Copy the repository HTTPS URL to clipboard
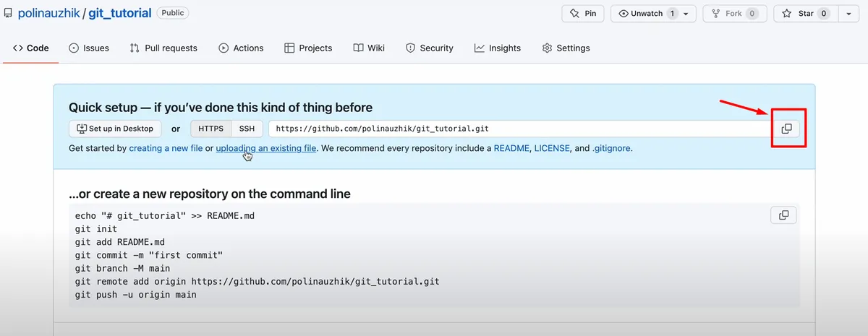Screen dimensions: 868x336 click(x=786, y=129)
